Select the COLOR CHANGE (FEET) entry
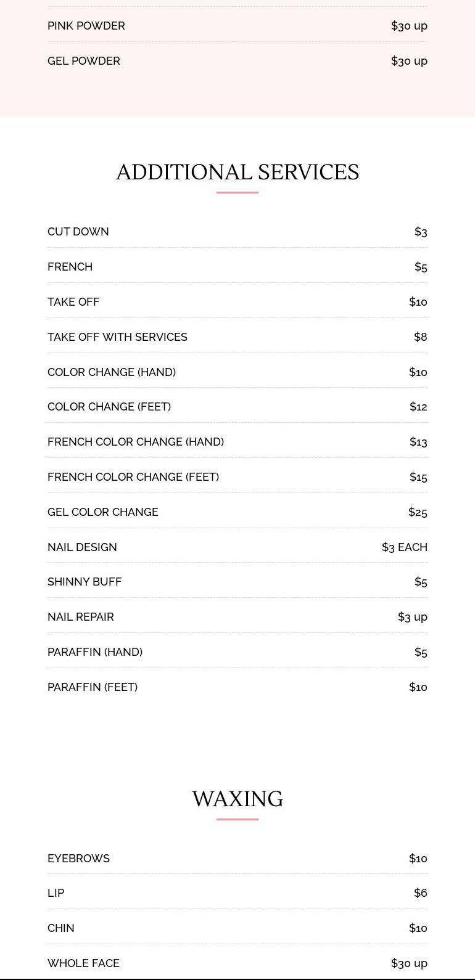The height and width of the screenshot is (980, 475). [109, 407]
